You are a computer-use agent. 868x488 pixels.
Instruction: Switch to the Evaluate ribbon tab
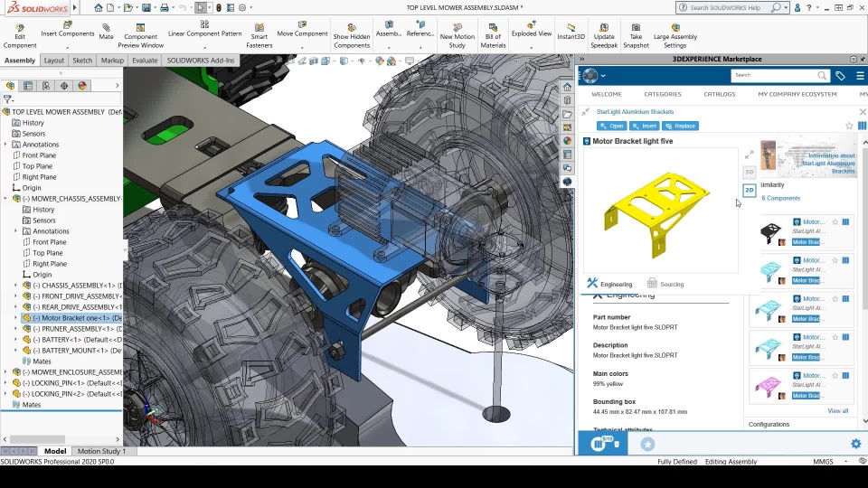click(145, 61)
